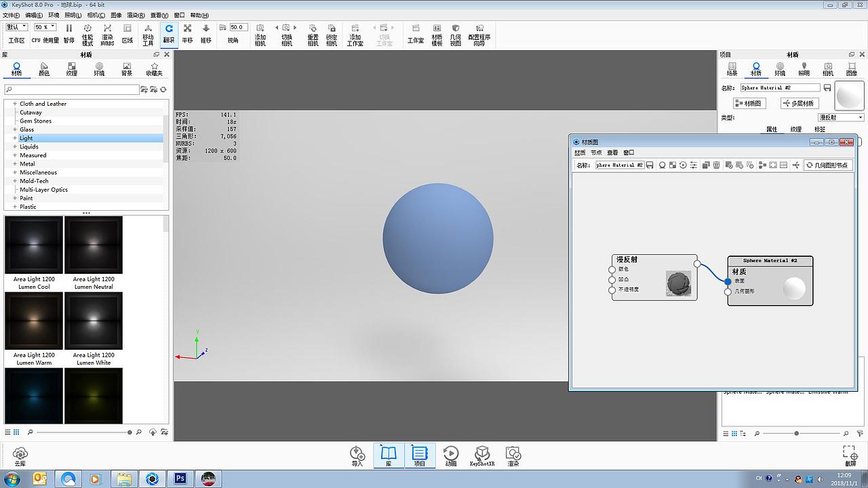Expand the Metal category
This screenshot has height=488, width=868.
pos(14,164)
